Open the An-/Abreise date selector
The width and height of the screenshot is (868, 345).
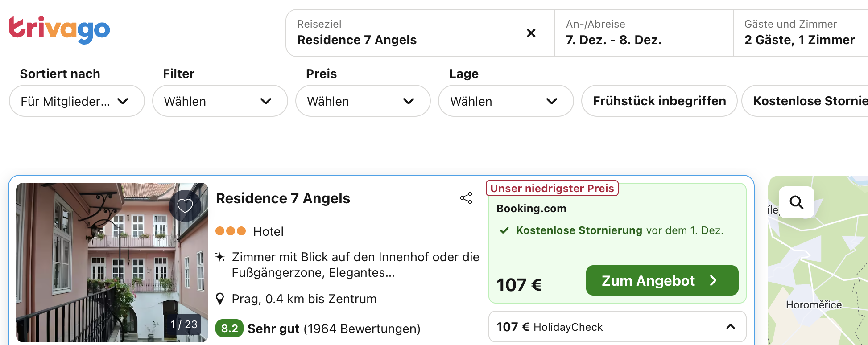click(643, 33)
